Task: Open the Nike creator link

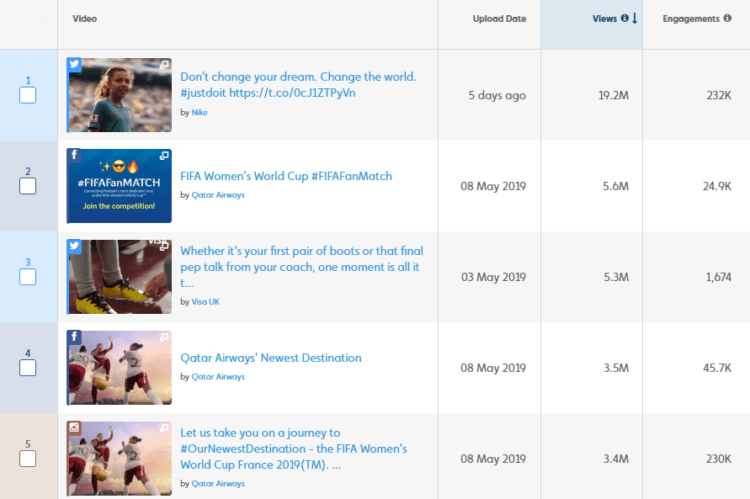Action: (x=199, y=112)
